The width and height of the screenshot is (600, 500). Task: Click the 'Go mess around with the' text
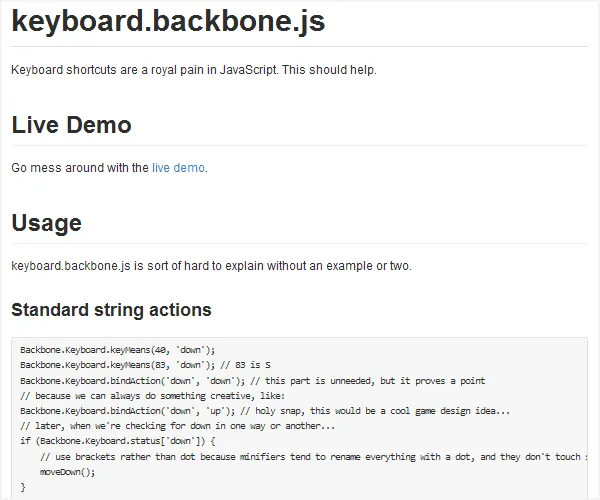pos(80,168)
